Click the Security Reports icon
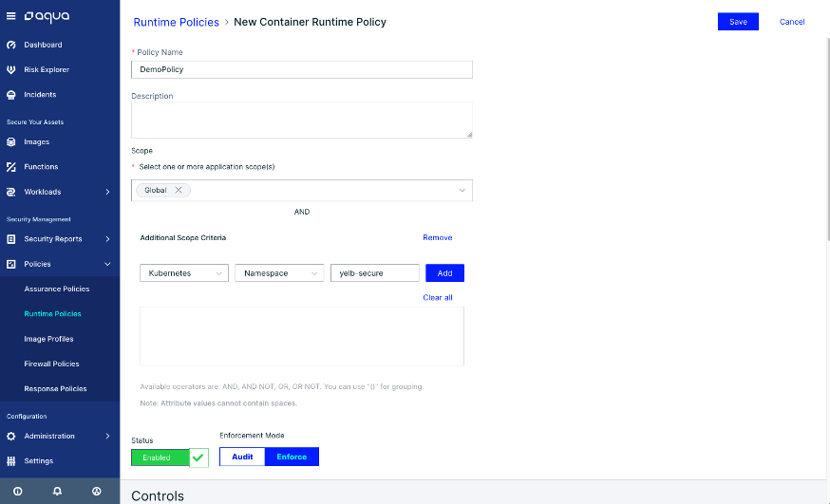 point(11,239)
